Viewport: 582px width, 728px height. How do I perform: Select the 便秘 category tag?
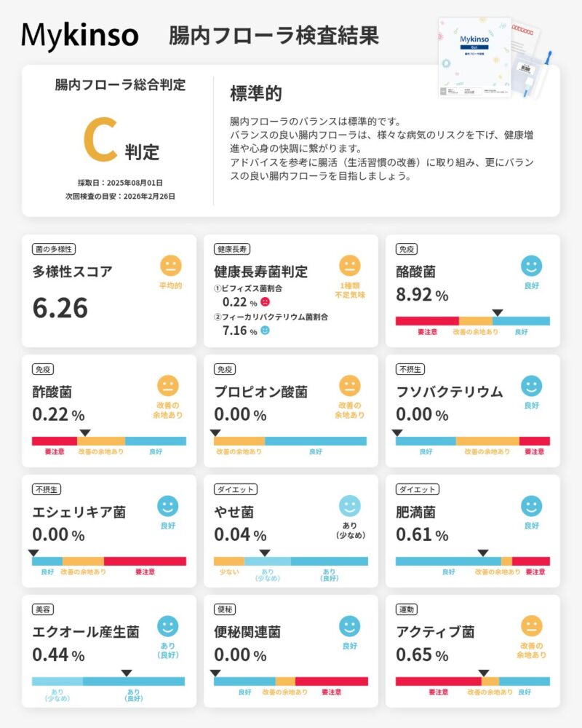click(226, 609)
